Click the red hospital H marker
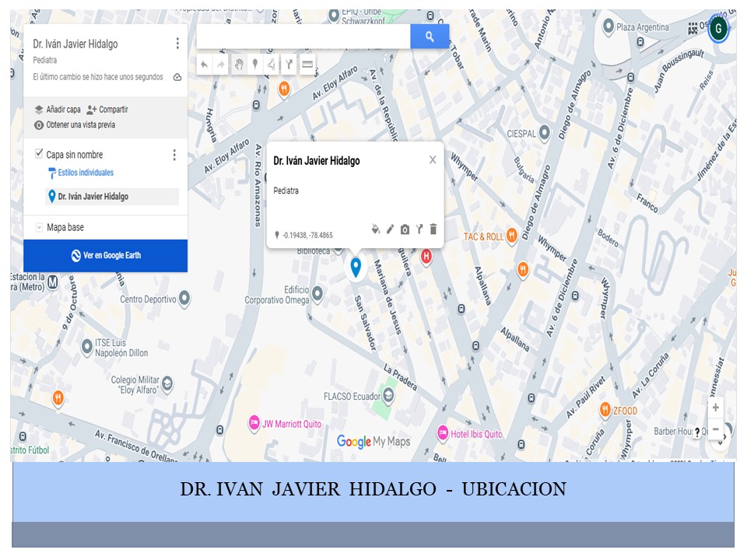 point(426,257)
